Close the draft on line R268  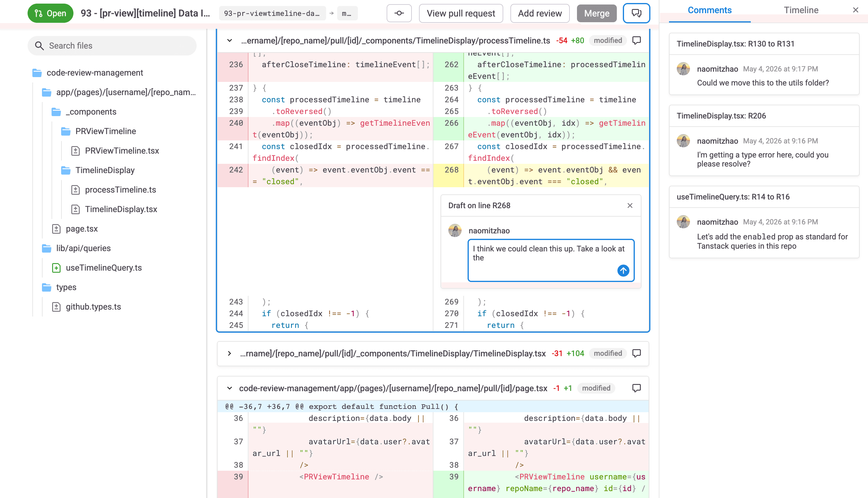point(630,205)
